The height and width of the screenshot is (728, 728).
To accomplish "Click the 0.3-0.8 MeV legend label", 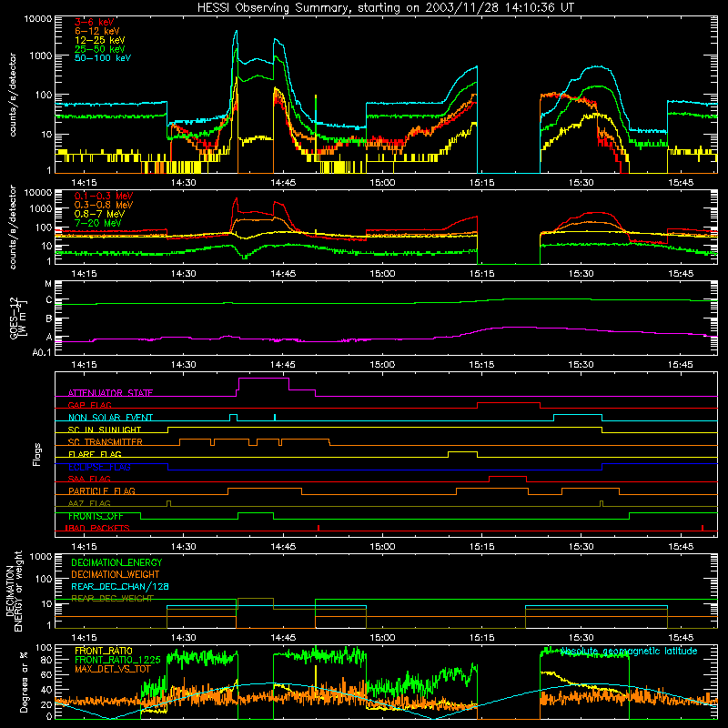I will (104, 205).
